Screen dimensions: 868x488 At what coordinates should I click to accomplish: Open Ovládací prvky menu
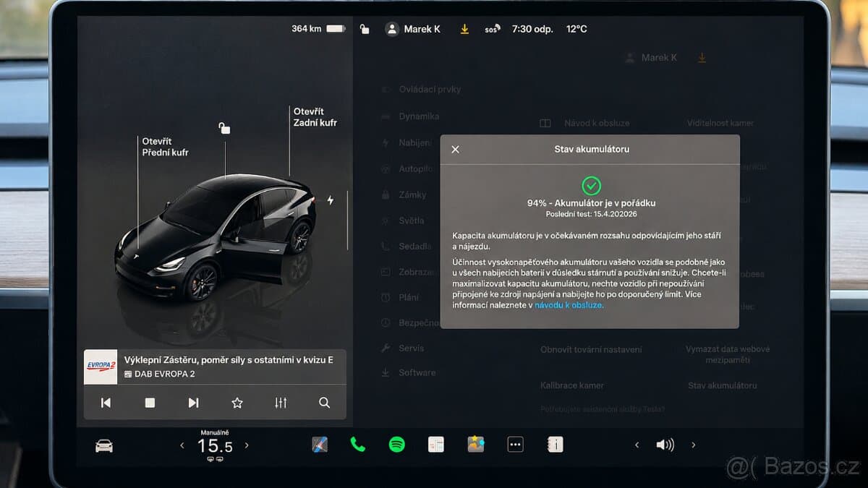pyautogui.click(x=421, y=90)
